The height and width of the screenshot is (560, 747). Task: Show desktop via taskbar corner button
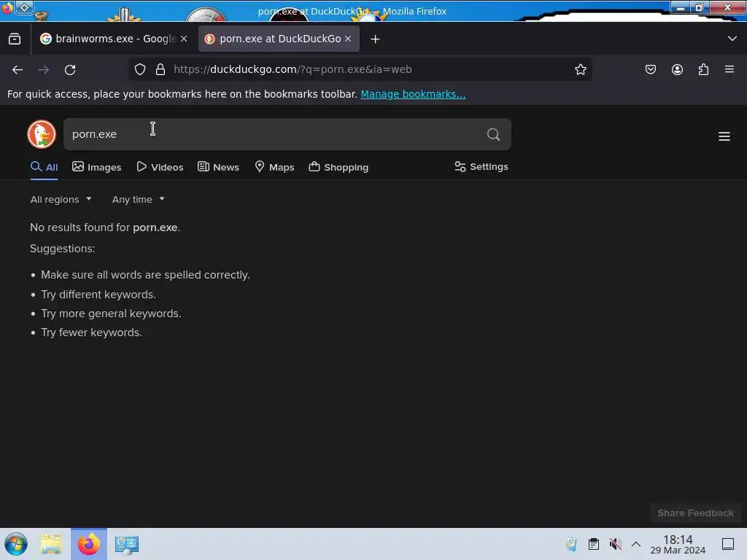728,544
